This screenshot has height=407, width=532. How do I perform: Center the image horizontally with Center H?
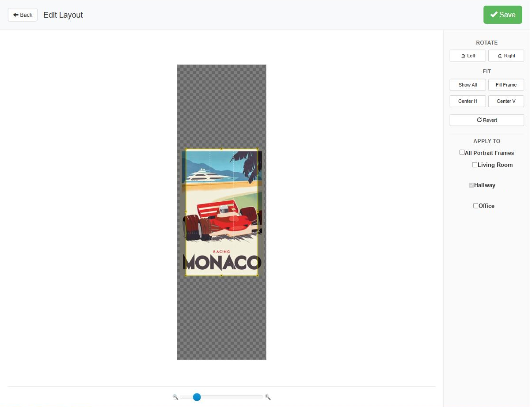[x=468, y=101]
